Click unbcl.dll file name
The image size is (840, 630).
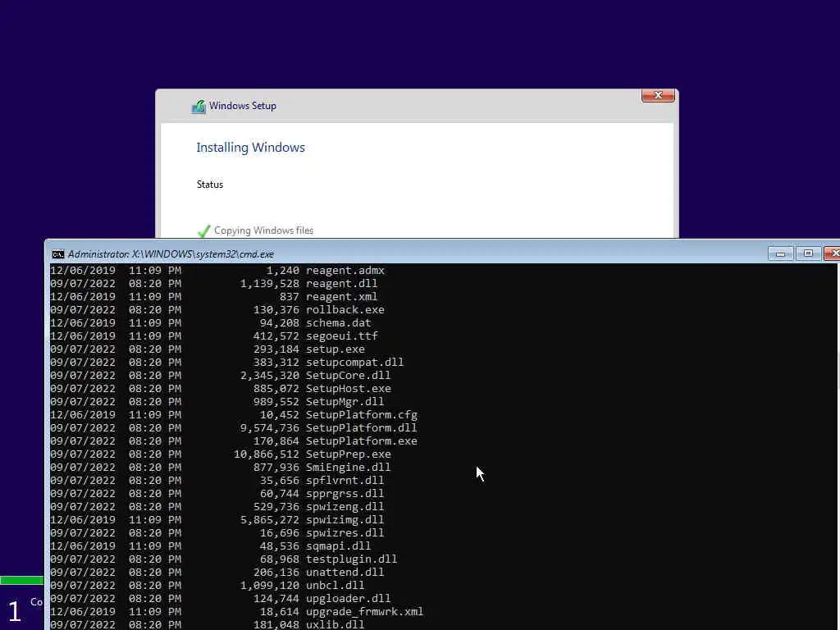coord(336,585)
